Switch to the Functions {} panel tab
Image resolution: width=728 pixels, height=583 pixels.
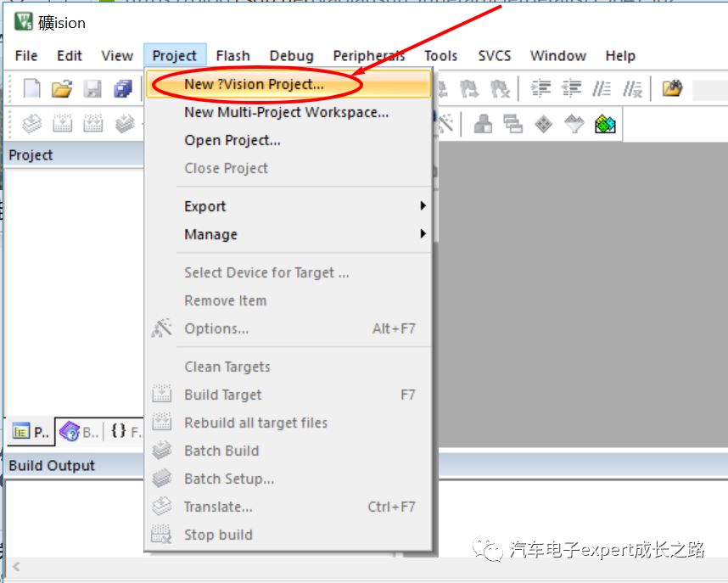pyautogui.click(x=125, y=432)
